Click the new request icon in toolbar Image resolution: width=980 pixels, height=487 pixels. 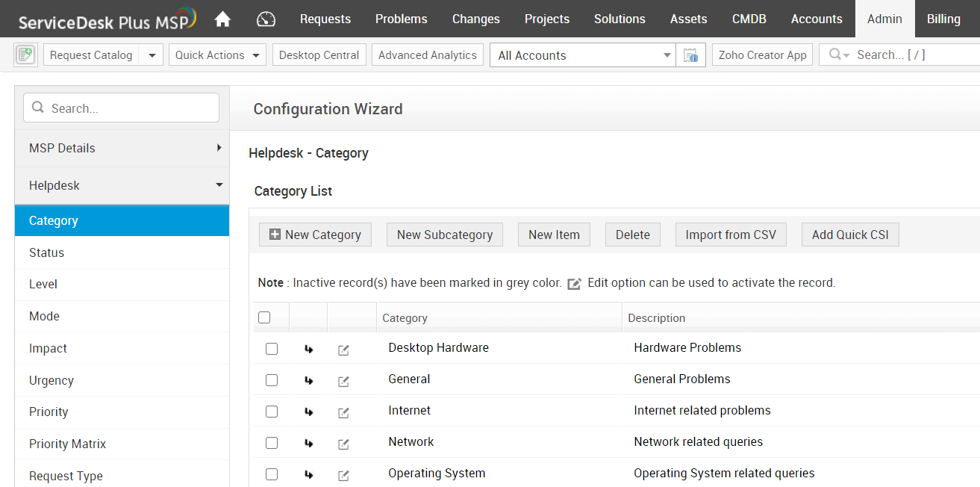click(25, 55)
